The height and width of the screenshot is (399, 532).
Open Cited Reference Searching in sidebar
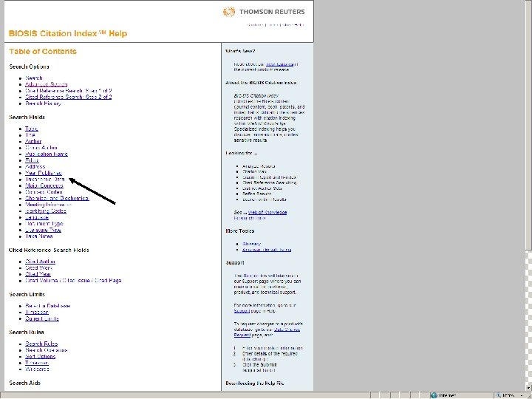(270, 183)
